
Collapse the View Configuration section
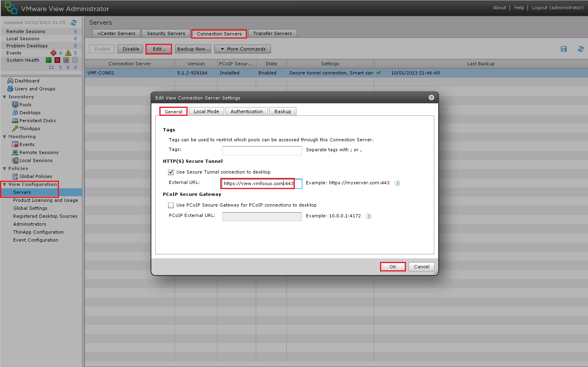point(5,184)
